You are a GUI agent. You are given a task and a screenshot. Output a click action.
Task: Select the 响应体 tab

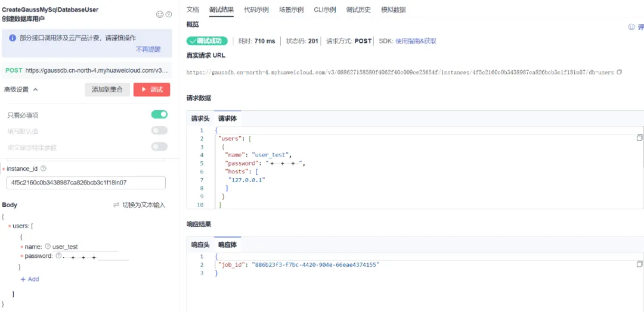pyautogui.click(x=227, y=245)
